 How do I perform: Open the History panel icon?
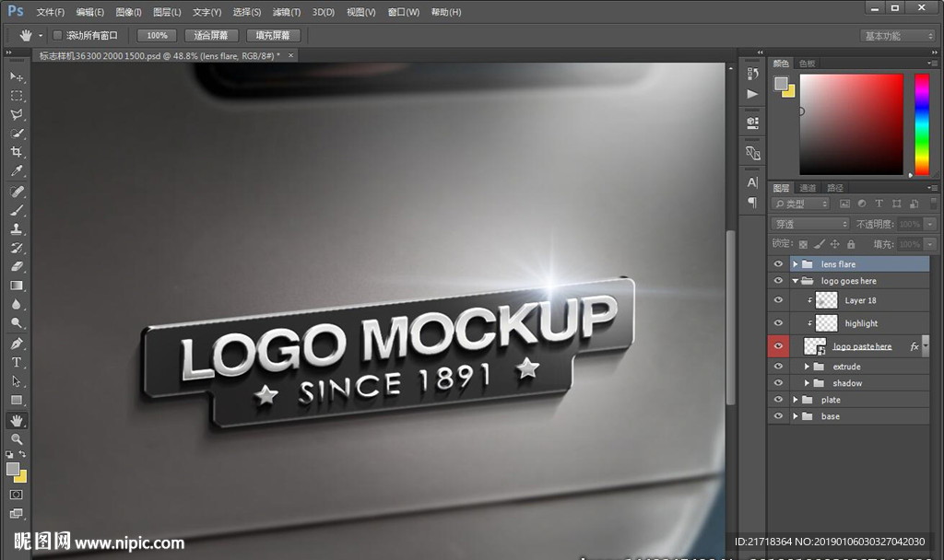tap(752, 74)
